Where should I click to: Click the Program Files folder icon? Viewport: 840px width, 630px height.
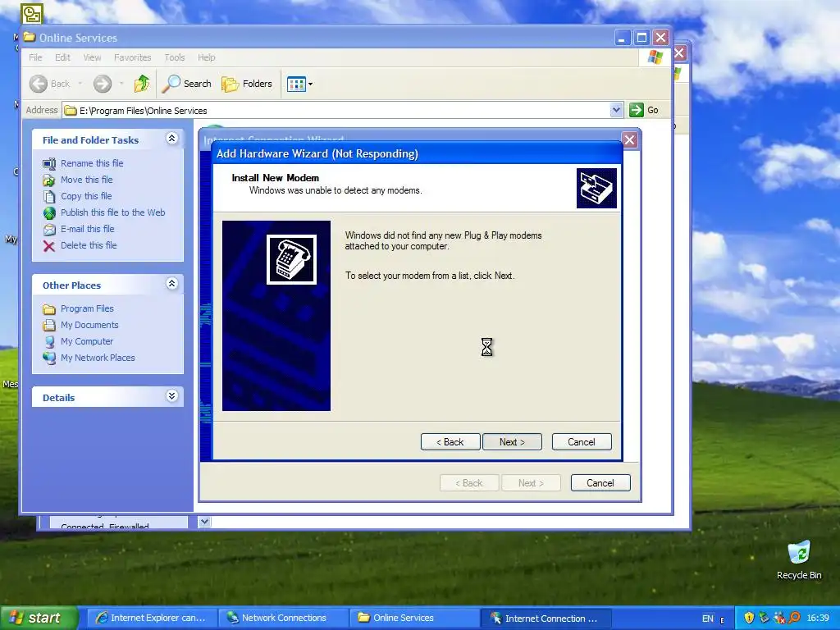pyautogui.click(x=49, y=309)
